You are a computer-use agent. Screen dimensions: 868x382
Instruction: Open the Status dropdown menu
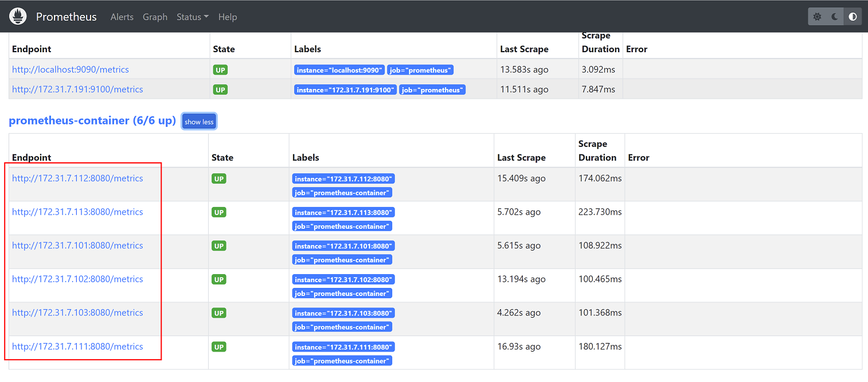[x=192, y=17]
